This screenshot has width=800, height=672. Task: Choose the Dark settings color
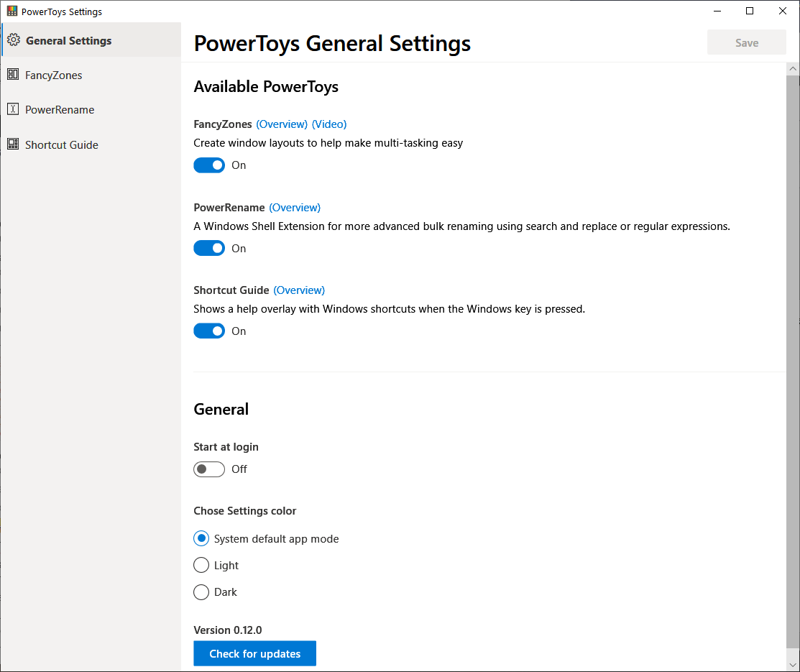click(x=201, y=592)
